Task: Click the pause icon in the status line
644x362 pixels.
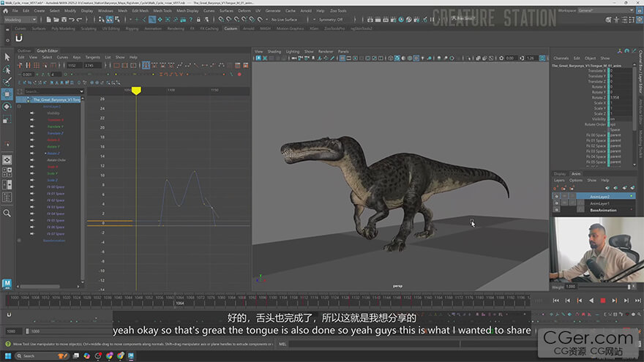Action: (x=432, y=19)
